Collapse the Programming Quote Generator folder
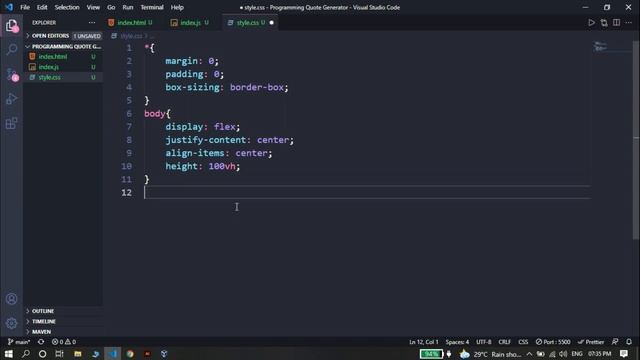Viewport: 640px width, 360px height. (x=63, y=47)
